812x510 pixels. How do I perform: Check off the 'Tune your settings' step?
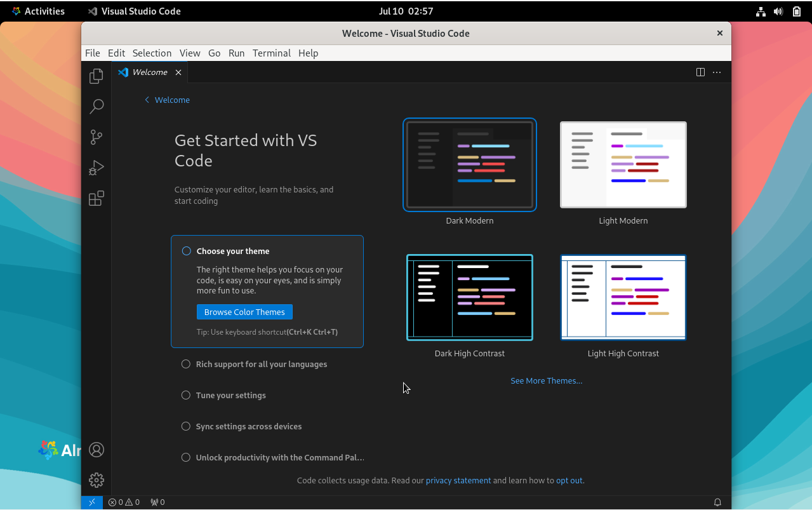pos(185,394)
